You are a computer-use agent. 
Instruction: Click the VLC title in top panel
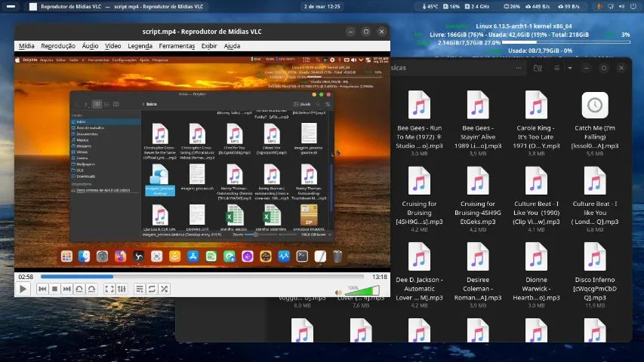(x=122, y=7)
